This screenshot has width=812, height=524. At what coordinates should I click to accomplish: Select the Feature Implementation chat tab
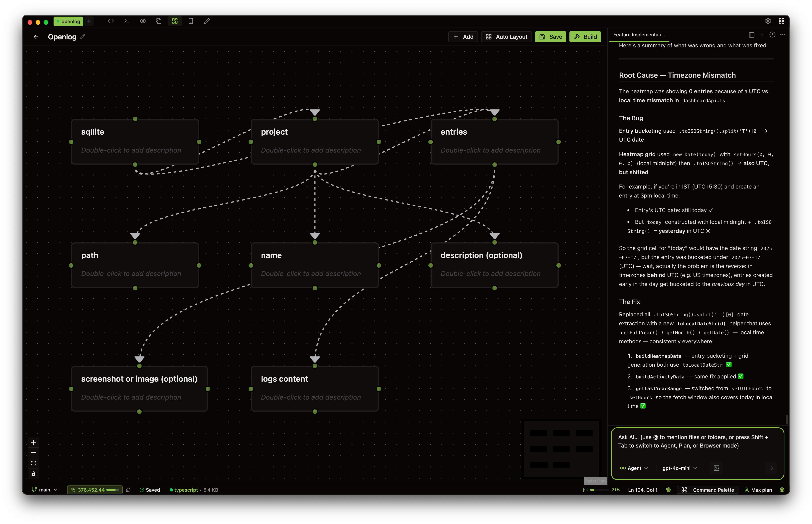pyautogui.click(x=639, y=35)
